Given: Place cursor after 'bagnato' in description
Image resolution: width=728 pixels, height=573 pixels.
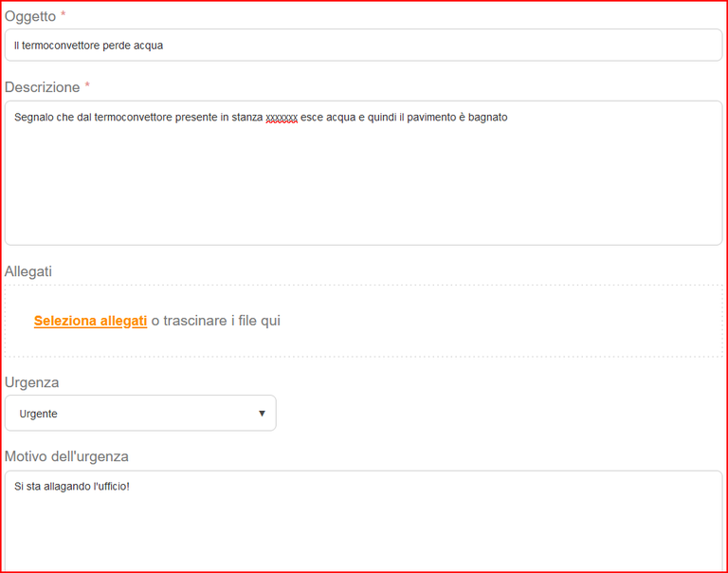Looking at the screenshot, I should [x=510, y=118].
